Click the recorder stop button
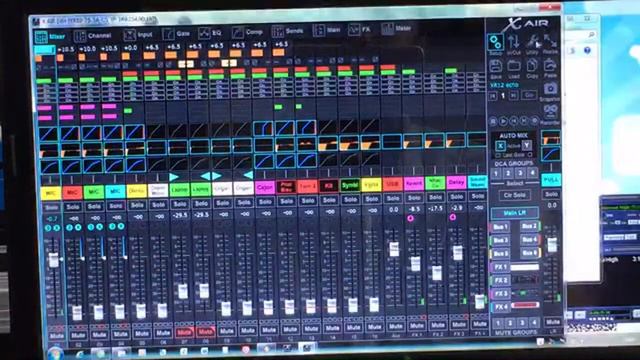Viewport: 640px width, 360px height. (493, 121)
